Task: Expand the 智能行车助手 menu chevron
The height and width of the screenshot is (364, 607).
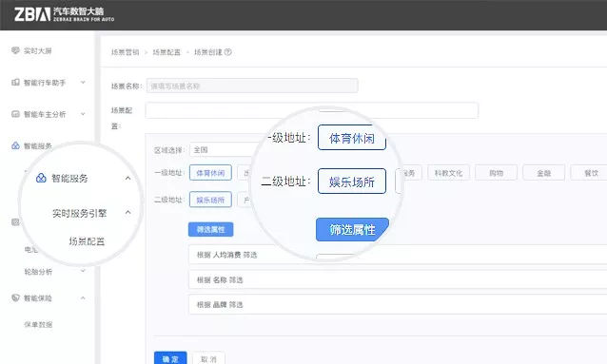Action: pyautogui.click(x=83, y=83)
